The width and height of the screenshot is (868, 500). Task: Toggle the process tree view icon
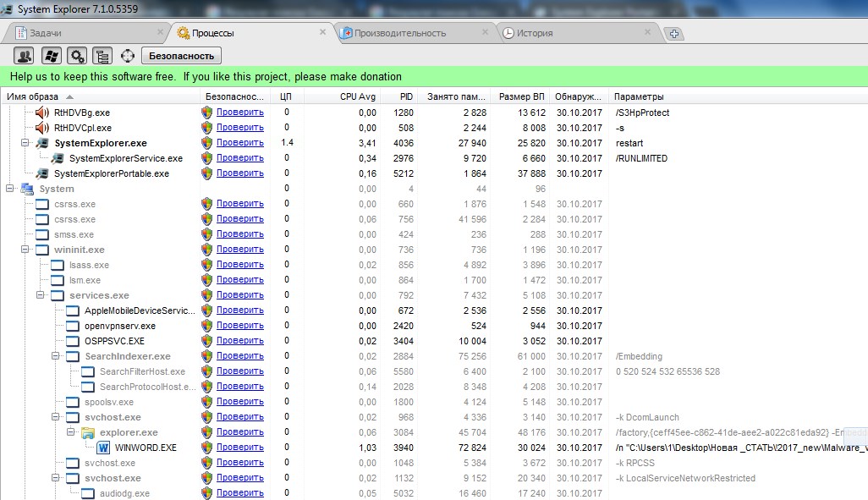click(x=102, y=56)
